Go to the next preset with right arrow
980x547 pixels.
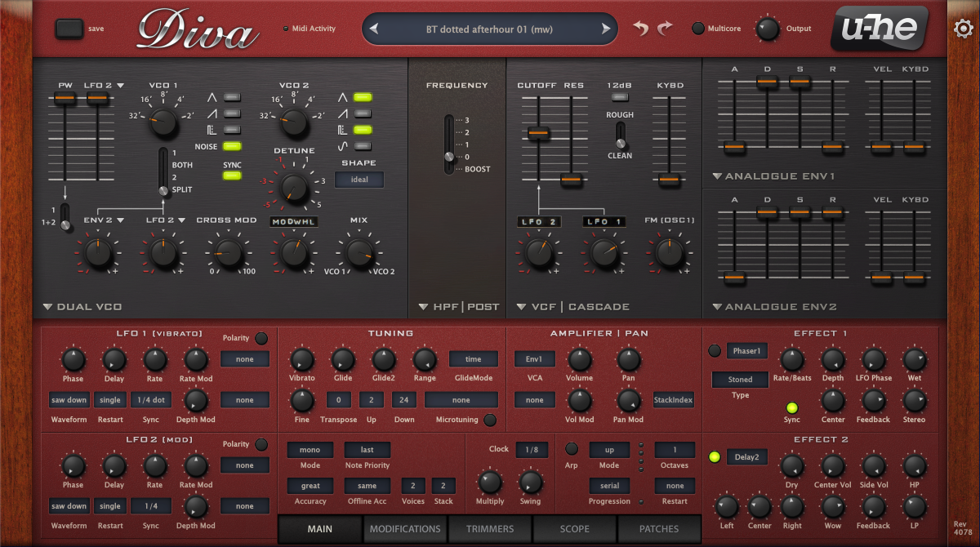[605, 29]
